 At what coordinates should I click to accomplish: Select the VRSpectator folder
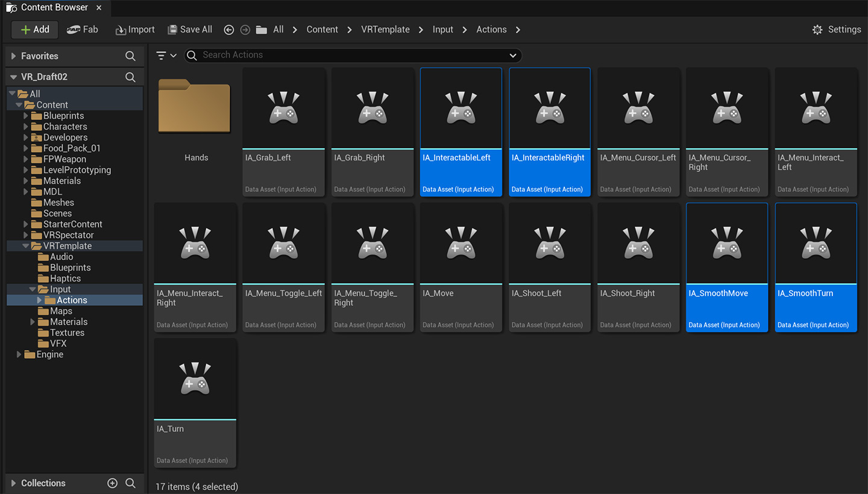tap(68, 235)
